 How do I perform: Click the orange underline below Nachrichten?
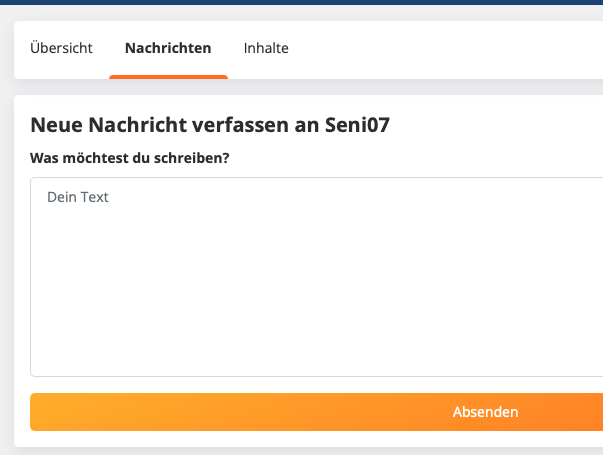coord(168,77)
